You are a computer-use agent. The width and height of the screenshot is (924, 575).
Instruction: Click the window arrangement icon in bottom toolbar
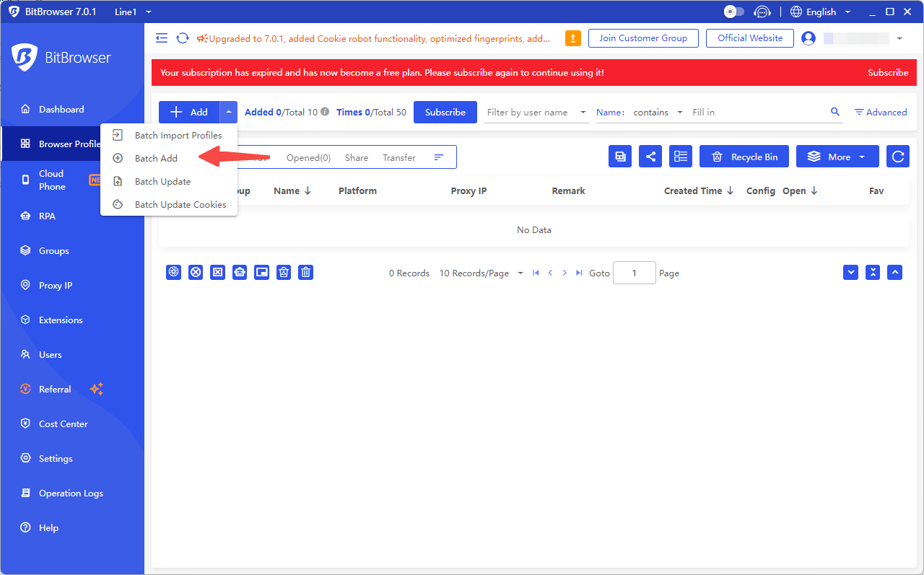[x=262, y=272]
